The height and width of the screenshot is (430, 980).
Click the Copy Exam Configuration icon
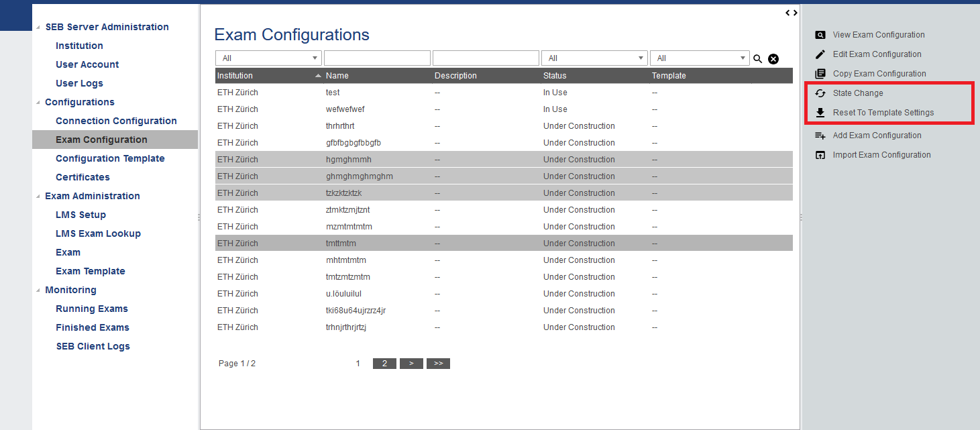(x=820, y=74)
